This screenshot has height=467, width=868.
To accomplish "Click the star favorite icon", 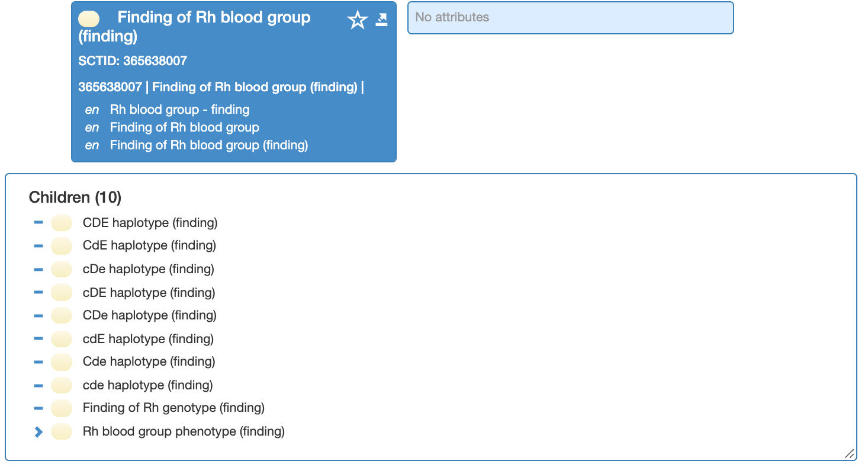I will 357,21.
